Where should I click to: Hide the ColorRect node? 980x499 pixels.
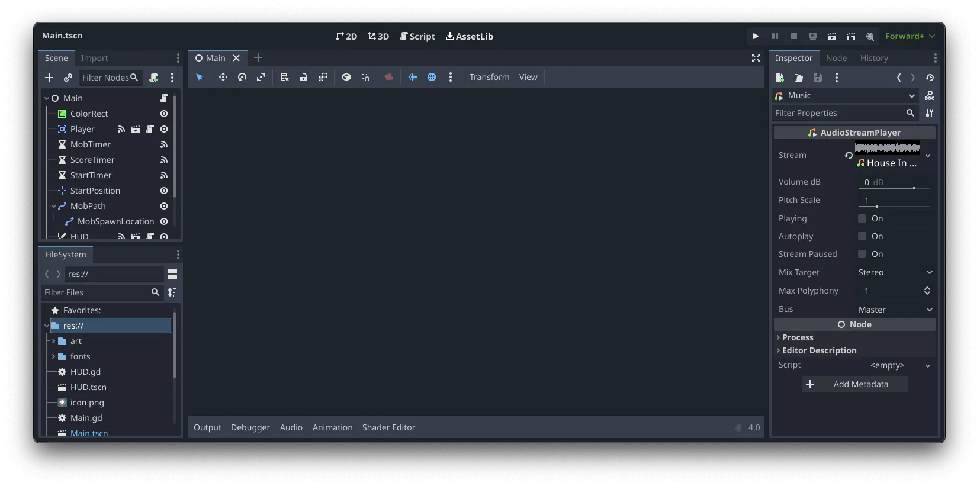tap(164, 114)
